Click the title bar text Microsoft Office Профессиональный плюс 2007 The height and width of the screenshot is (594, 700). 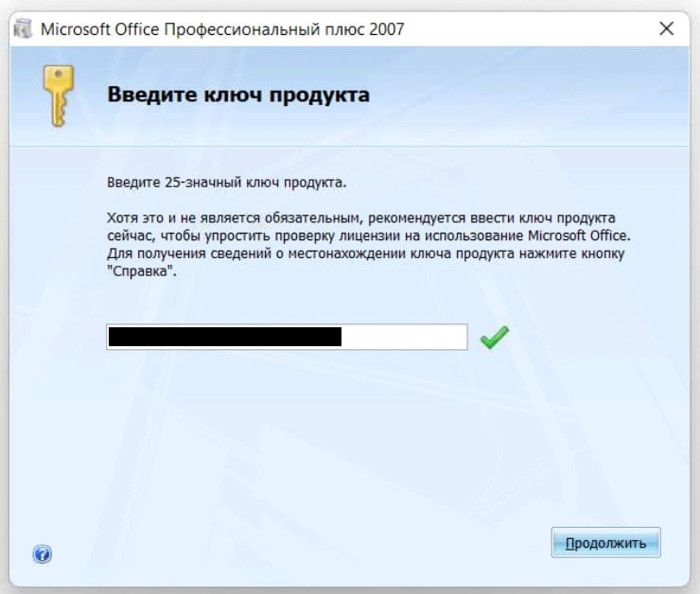click(x=222, y=29)
